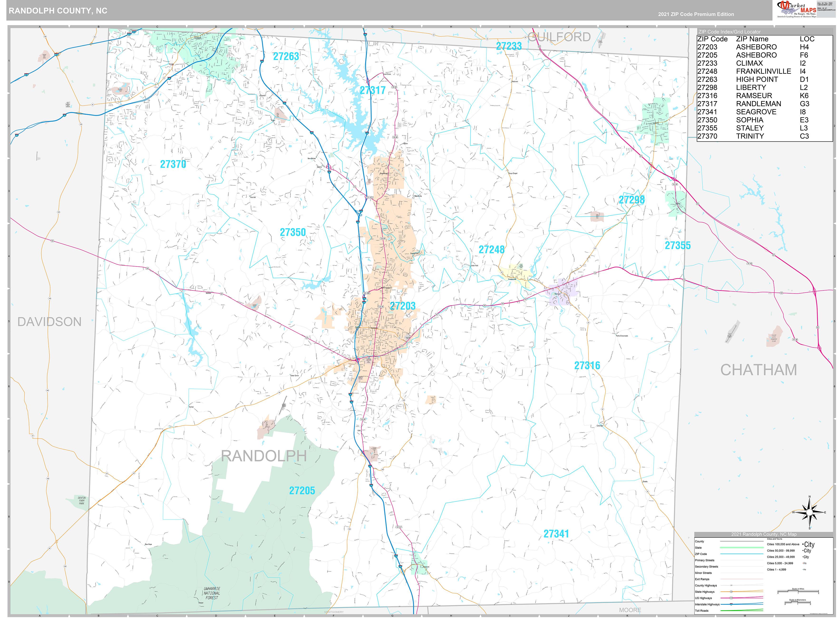The height and width of the screenshot is (618, 840).
Task: Click the Interstate Highways shield symbol in legend
Action: coord(731,604)
